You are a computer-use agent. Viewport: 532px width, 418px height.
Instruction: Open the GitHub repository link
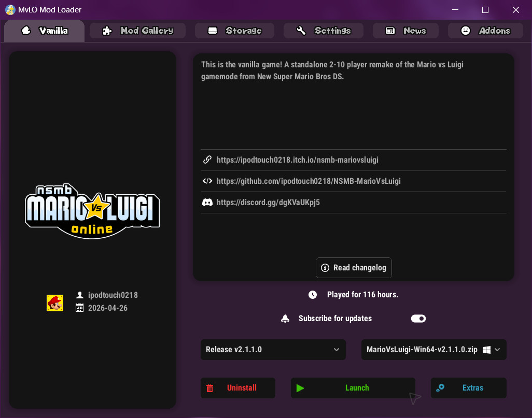click(x=309, y=181)
